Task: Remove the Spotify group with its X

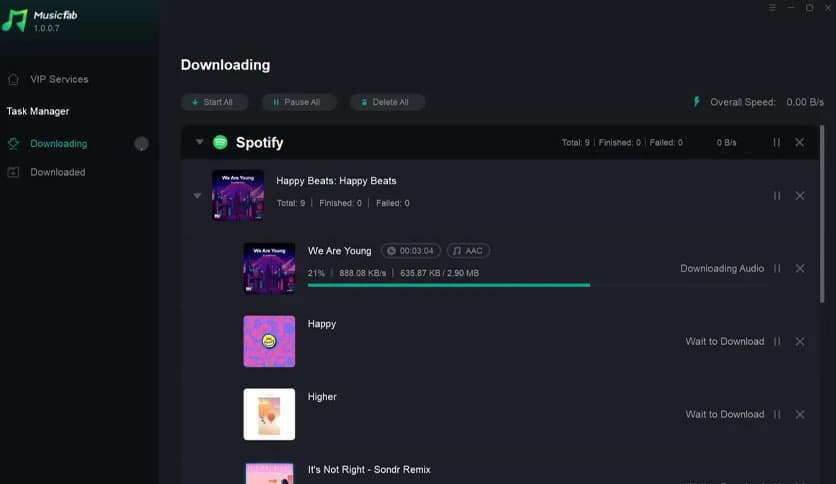Action: coord(800,142)
